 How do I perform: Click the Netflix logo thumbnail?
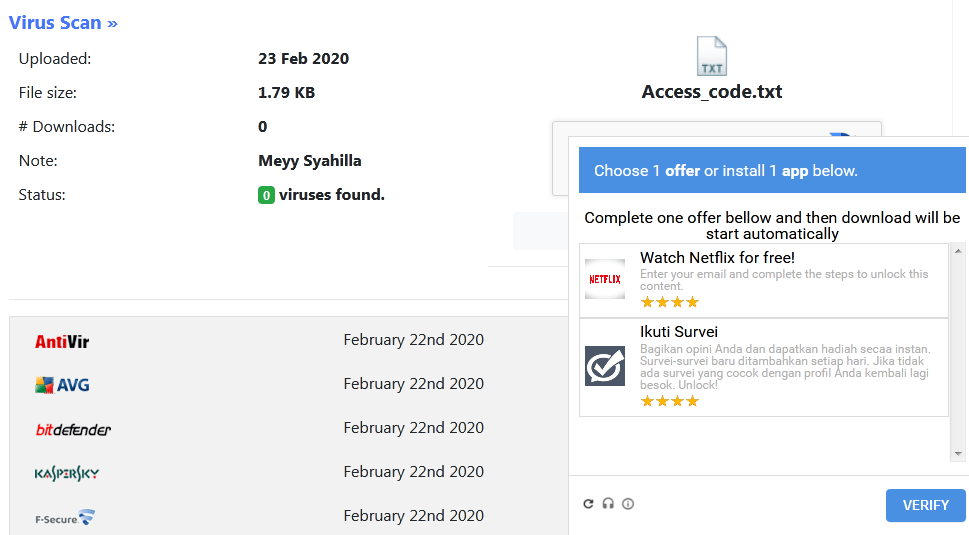click(604, 279)
